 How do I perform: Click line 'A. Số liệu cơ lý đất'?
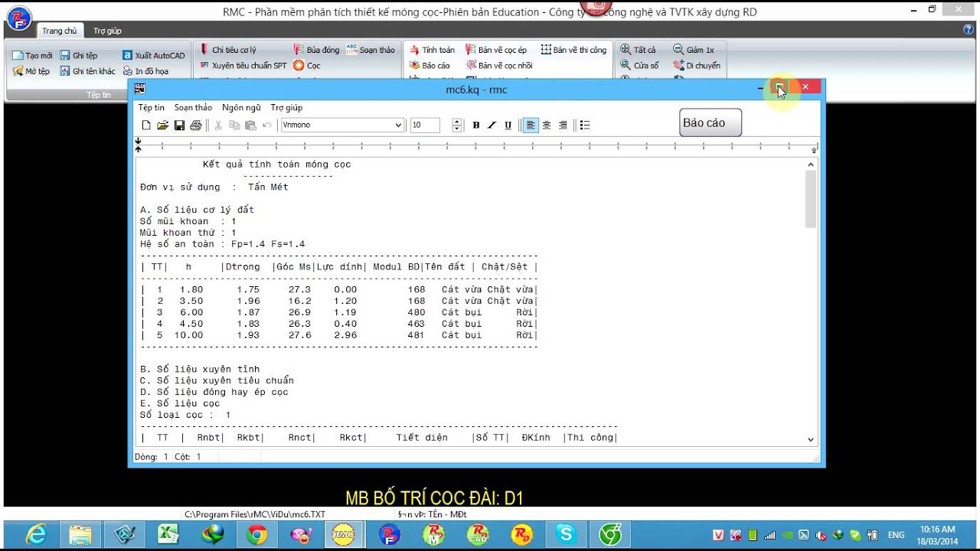(x=197, y=210)
